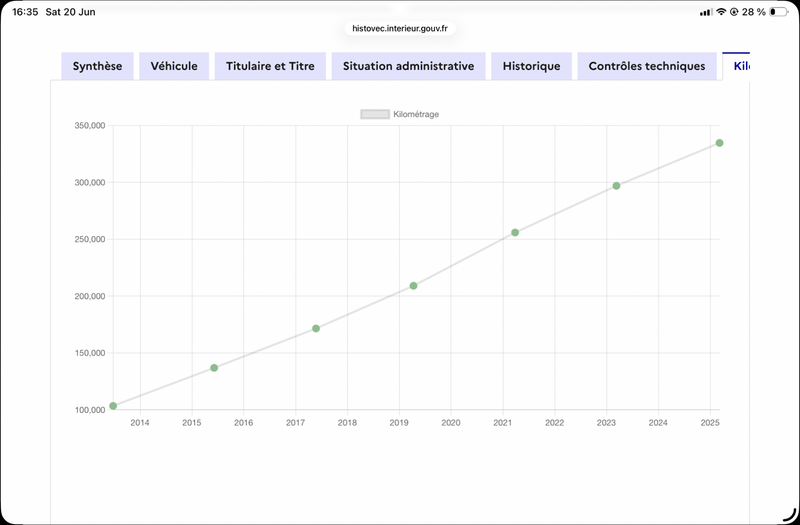The height and width of the screenshot is (525, 800).
Task: Tap the battery icon in status bar
Action: (779, 12)
